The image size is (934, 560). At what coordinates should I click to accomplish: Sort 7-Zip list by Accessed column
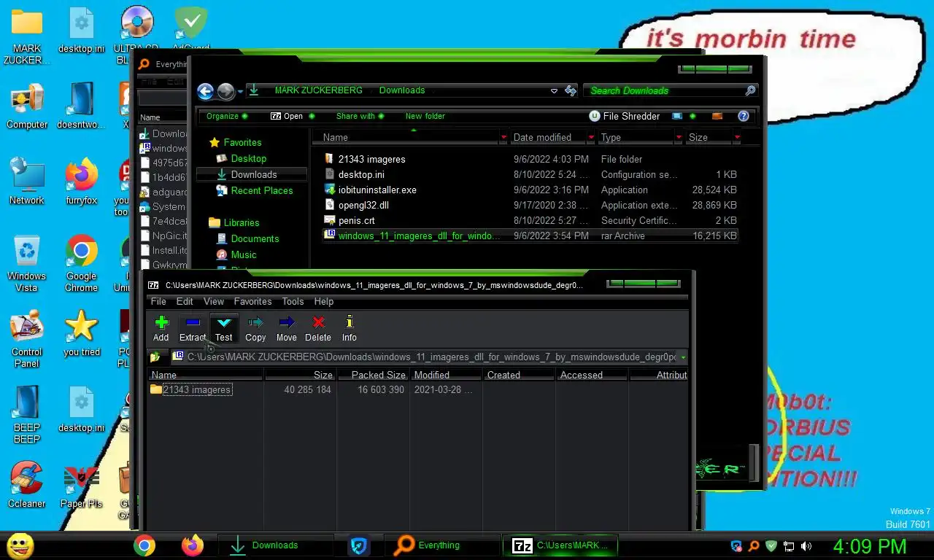click(x=592, y=375)
